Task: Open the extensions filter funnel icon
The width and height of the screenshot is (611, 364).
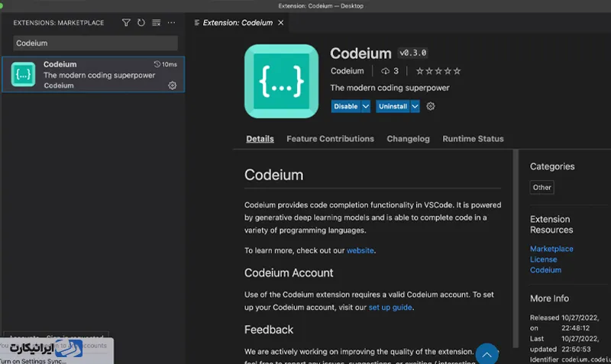Action: click(x=126, y=23)
